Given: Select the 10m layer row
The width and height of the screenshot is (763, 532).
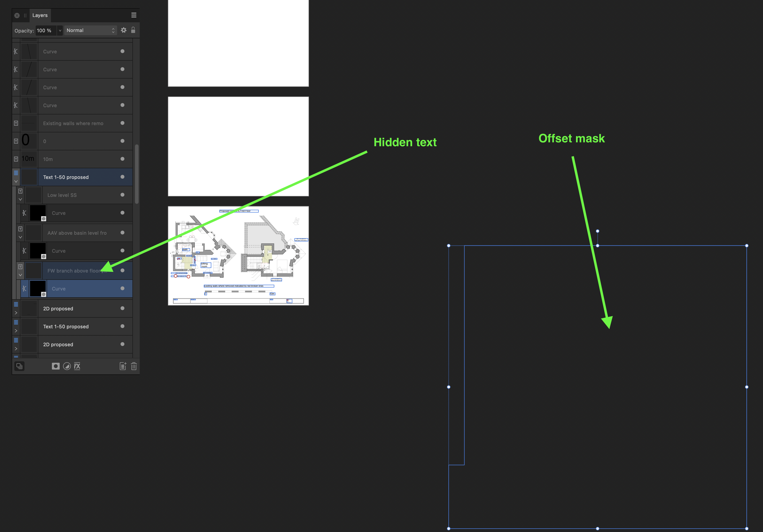Looking at the screenshot, I should [x=73, y=159].
